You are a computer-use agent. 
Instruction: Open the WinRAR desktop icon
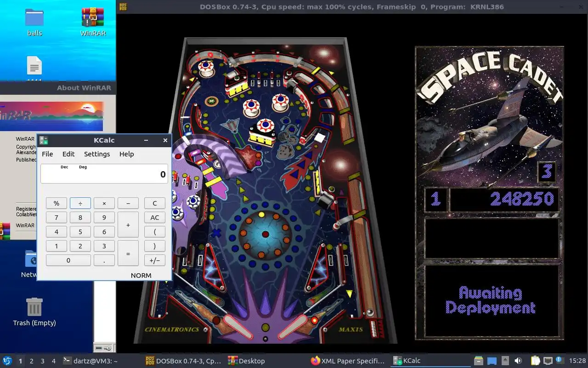[92, 22]
